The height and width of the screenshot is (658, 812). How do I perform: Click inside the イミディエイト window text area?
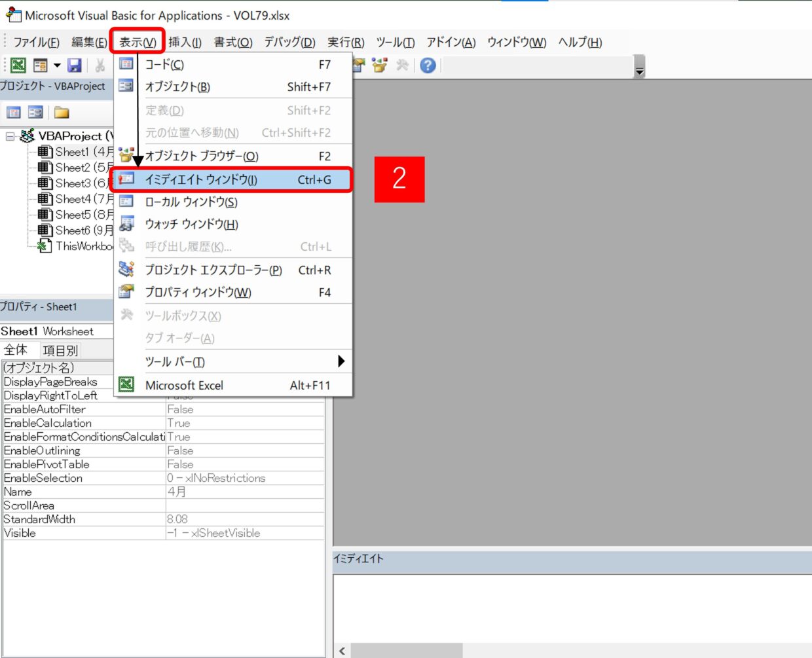(573, 608)
